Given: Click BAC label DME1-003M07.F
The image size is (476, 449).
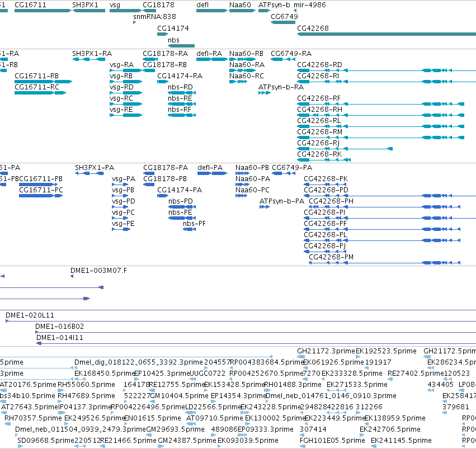Looking at the screenshot, I should 98,271.
